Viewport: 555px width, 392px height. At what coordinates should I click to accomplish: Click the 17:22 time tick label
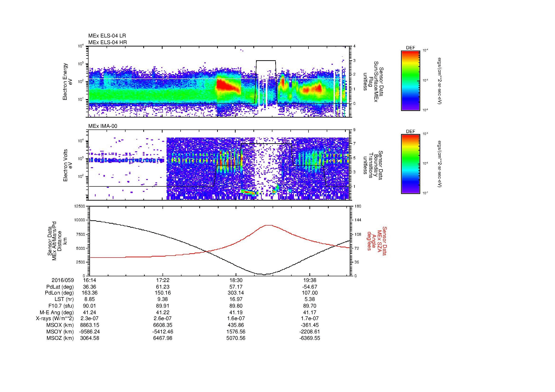(x=163, y=280)
